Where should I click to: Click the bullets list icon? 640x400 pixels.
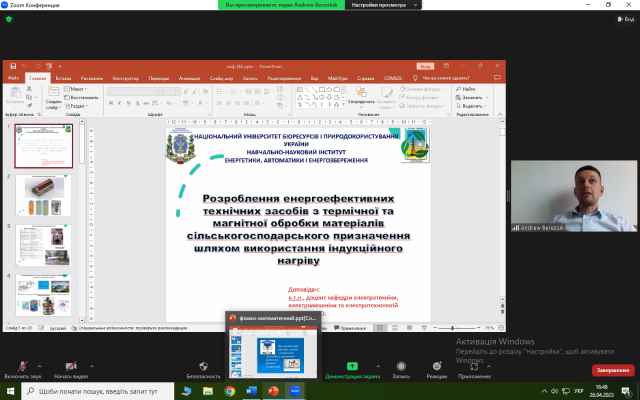point(220,91)
